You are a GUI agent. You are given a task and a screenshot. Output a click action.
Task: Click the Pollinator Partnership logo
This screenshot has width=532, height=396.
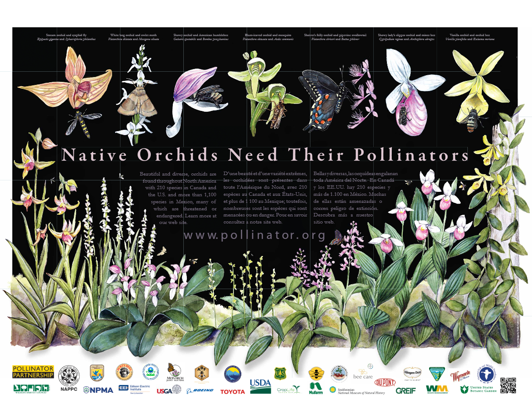click(x=33, y=372)
